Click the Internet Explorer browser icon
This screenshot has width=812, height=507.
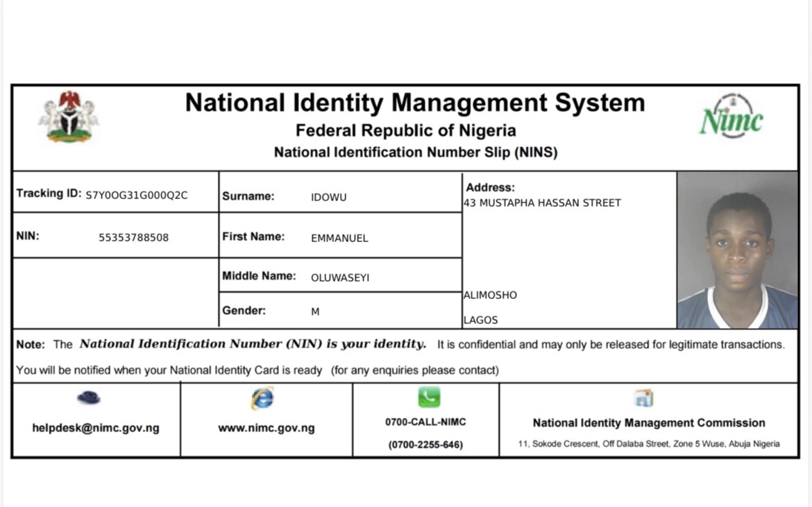[262, 398]
